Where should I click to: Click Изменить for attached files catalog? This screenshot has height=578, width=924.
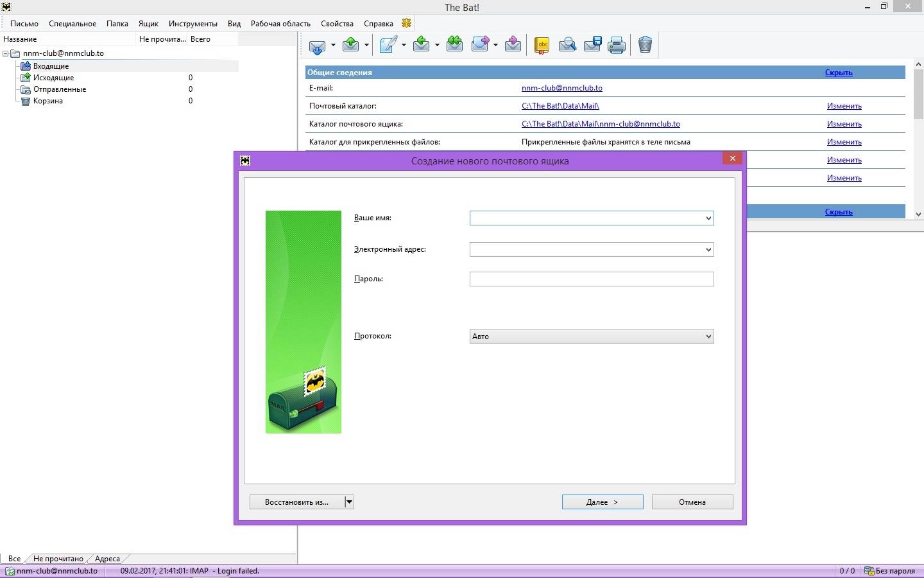844,142
